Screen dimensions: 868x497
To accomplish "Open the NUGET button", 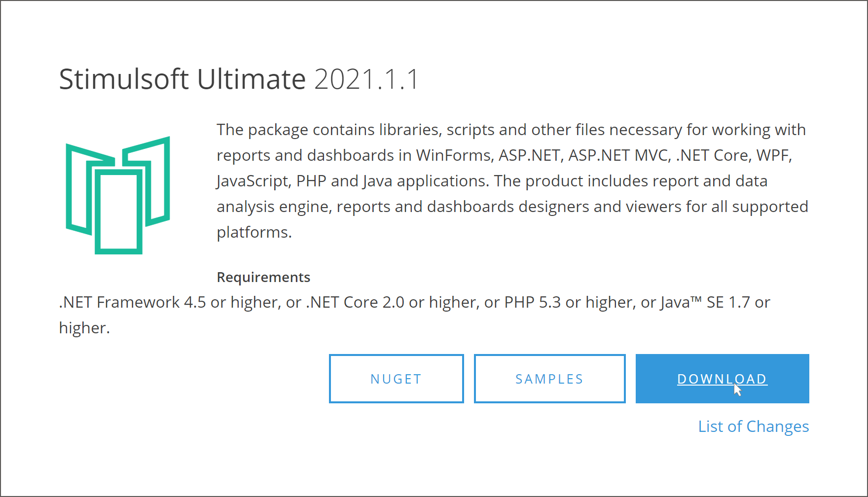I will pos(397,379).
